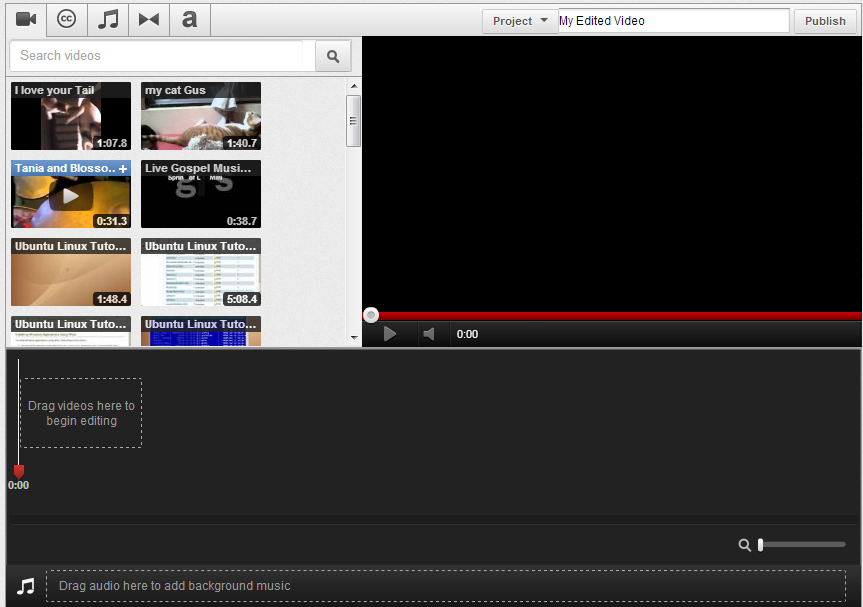Click the timeline zoom slider handle
The width and height of the screenshot is (863, 607).
[x=761, y=545]
